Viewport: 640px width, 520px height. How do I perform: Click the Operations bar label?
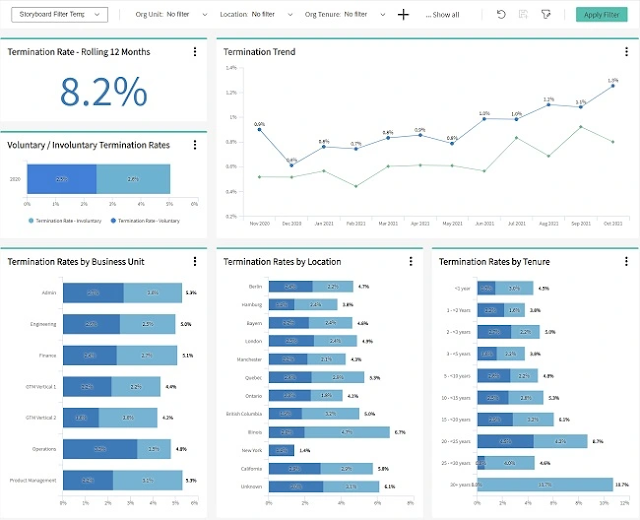click(44, 449)
